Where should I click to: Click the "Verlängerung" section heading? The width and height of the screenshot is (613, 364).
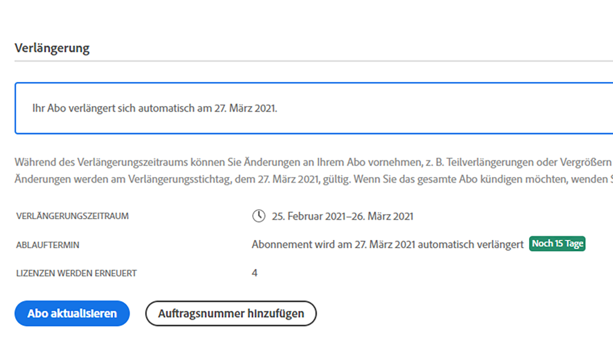[x=52, y=48]
